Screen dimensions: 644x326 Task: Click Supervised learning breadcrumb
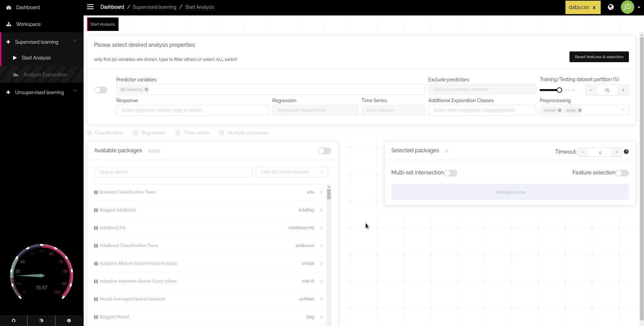pos(154,7)
